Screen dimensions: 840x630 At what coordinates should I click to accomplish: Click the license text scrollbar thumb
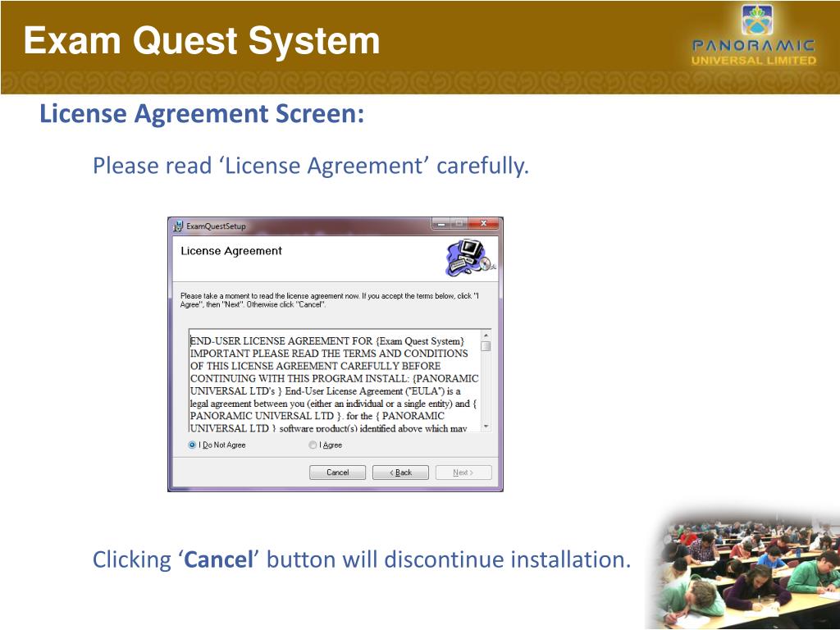pos(486,346)
